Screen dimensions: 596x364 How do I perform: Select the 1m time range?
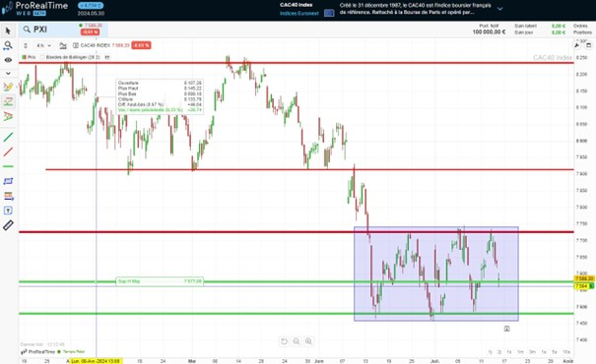520,352
